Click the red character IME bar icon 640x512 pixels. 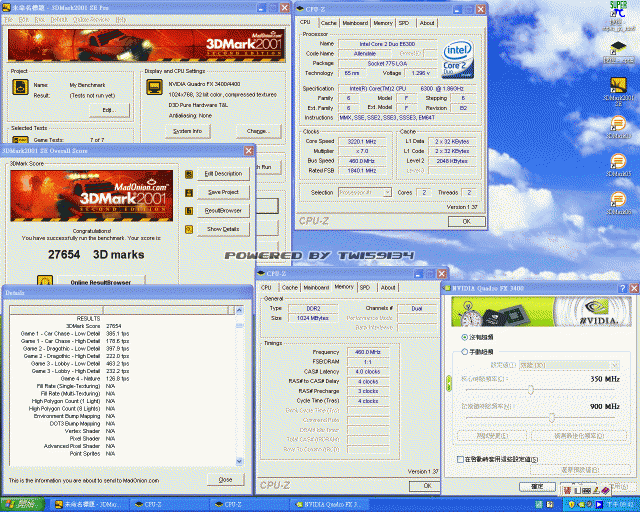568,490
